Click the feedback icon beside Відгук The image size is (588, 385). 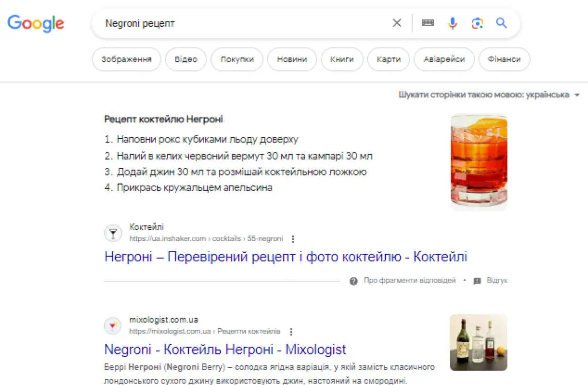(x=477, y=281)
